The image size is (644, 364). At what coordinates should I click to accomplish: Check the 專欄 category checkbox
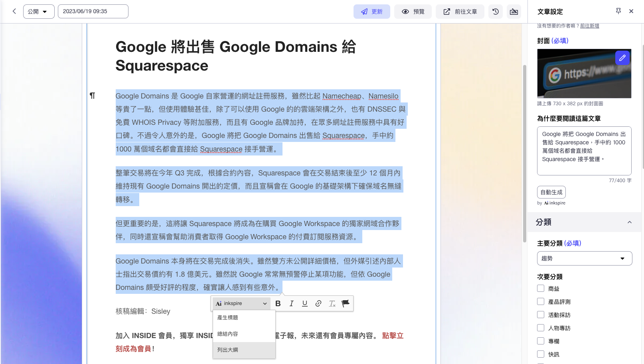[541, 341]
